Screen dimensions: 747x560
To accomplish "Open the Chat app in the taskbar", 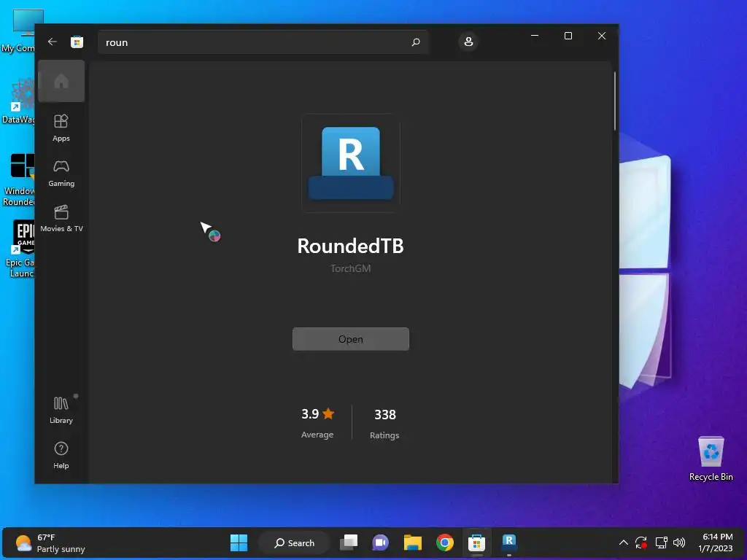I will (x=380, y=542).
